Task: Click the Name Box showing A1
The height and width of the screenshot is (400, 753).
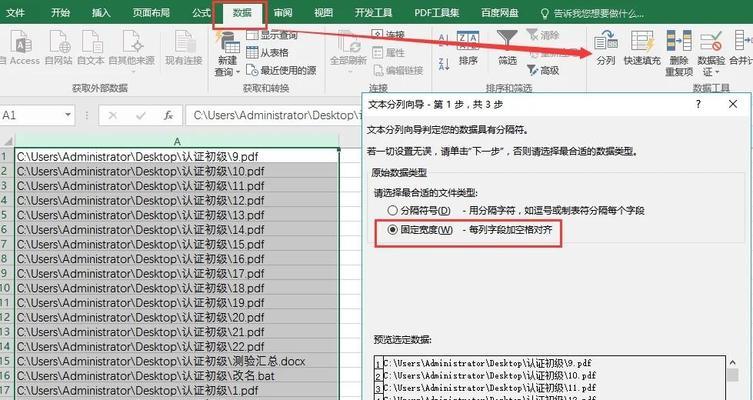Action: coord(31,115)
